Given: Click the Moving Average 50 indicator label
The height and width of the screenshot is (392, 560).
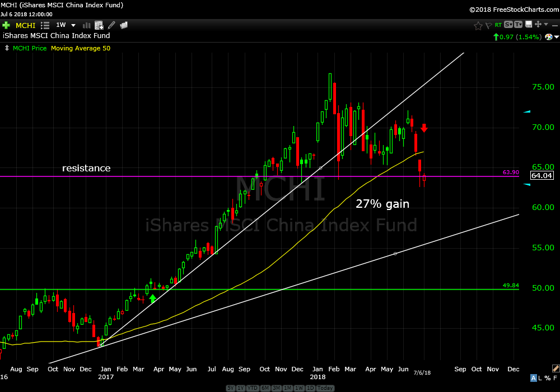Looking at the screenshot, I should coord(81,48).
